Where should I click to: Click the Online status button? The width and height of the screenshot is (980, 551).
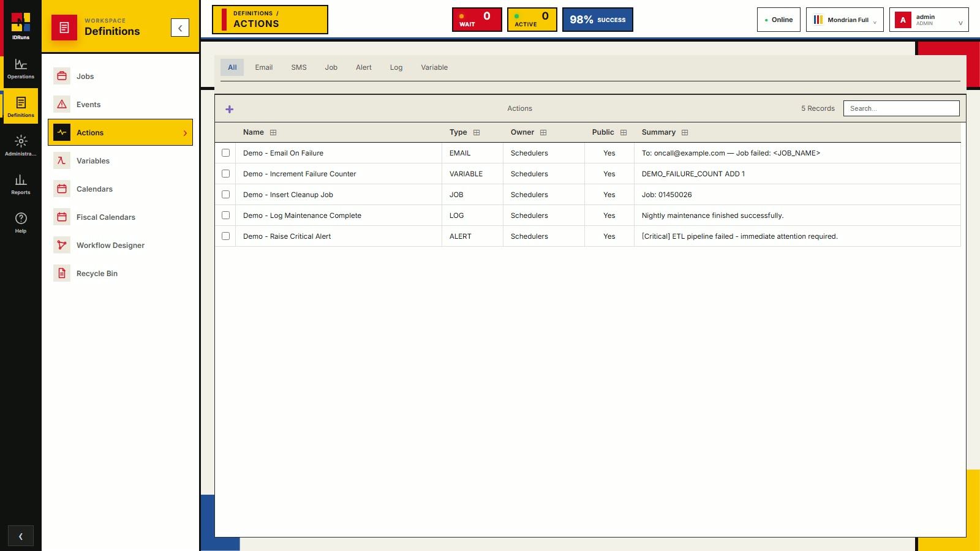(778, 20)
